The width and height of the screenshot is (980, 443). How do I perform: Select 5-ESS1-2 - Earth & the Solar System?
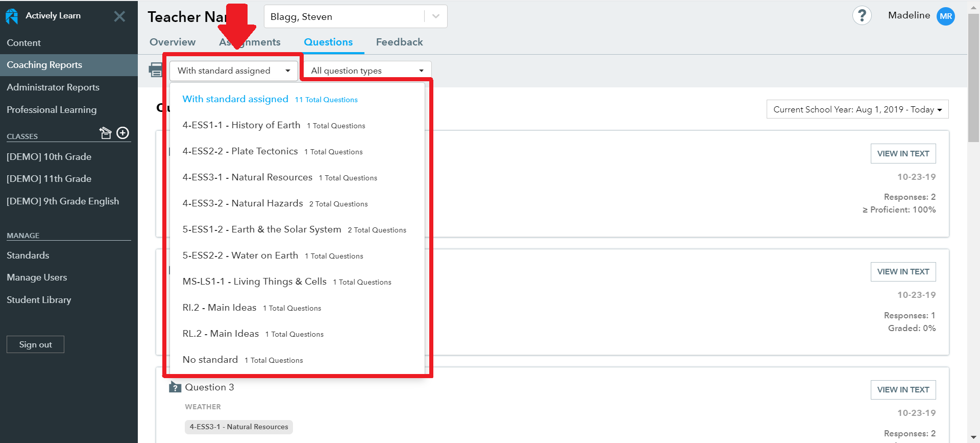(297, 229)
